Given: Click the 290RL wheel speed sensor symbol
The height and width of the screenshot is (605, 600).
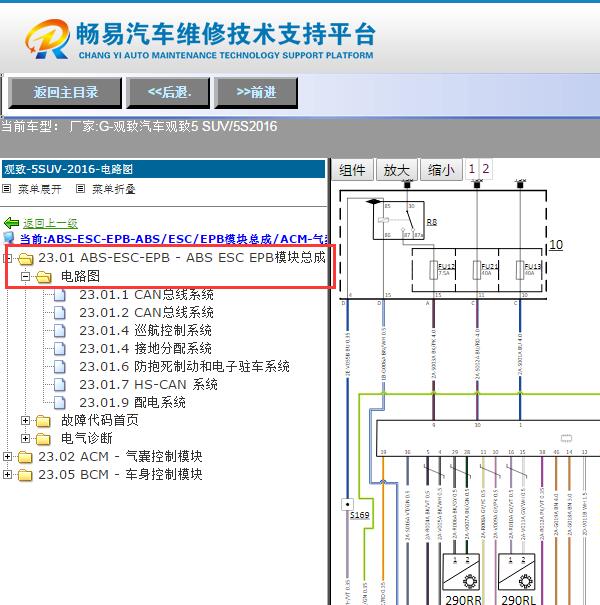Looking at the screenshot, I should [516, 572].
